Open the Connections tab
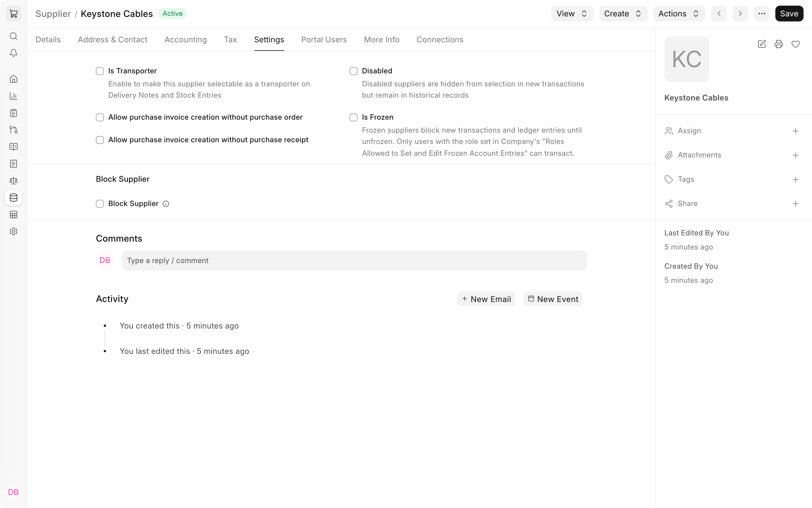 point(440,40)
